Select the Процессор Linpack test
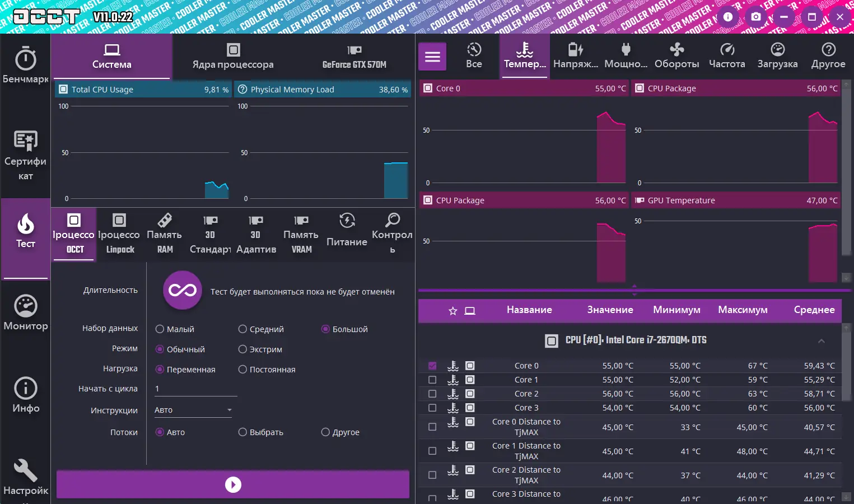 (x=119, y=234)
